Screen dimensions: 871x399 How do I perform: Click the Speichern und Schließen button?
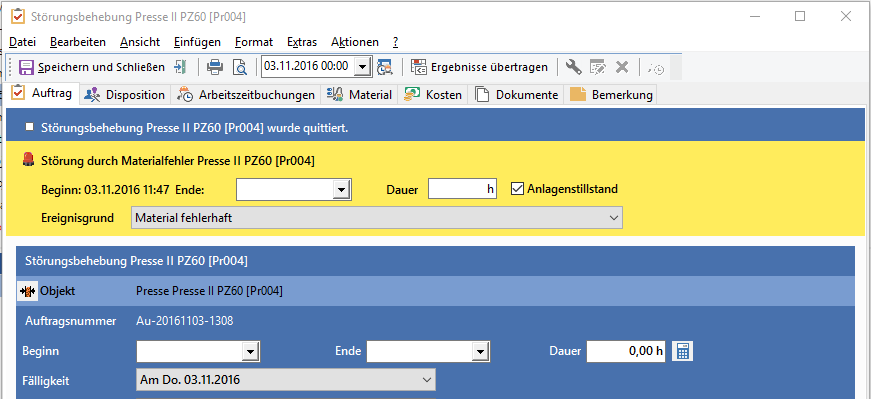click(x=92, y=67)
